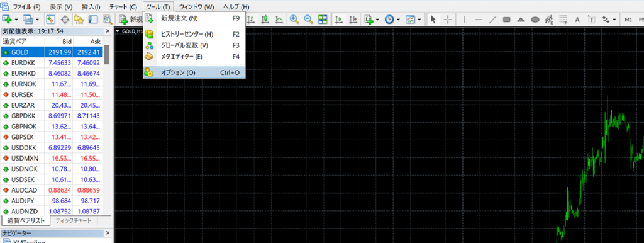This screenshot has height=243, width=644.
Task: Click the Zoom Out magnifier icon
Action: click(x=308, y=20)
